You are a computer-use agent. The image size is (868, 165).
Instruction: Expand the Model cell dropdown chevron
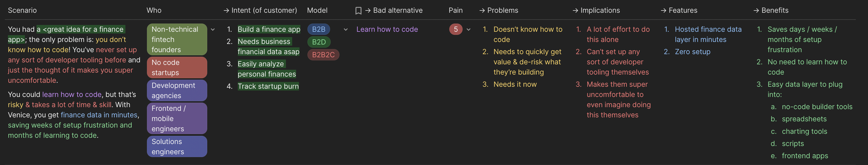pos(345,30)
